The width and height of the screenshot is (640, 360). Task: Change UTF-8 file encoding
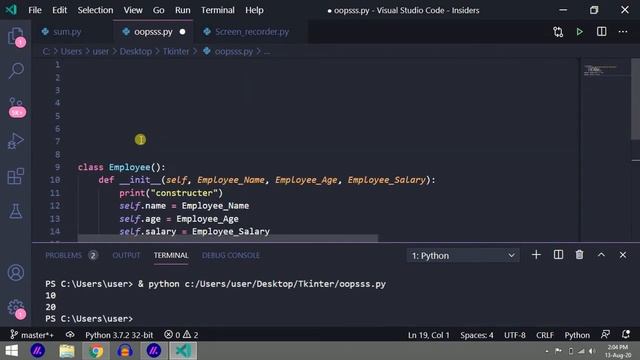pyautogui.click(x=515, y=335)
